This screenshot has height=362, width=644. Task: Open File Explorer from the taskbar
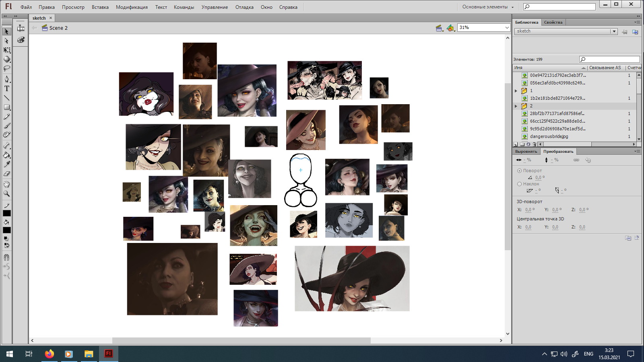[89, 354]
